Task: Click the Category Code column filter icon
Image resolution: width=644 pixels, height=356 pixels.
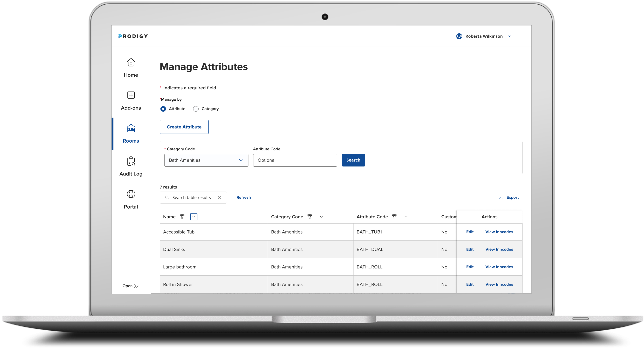Action: 309,217
